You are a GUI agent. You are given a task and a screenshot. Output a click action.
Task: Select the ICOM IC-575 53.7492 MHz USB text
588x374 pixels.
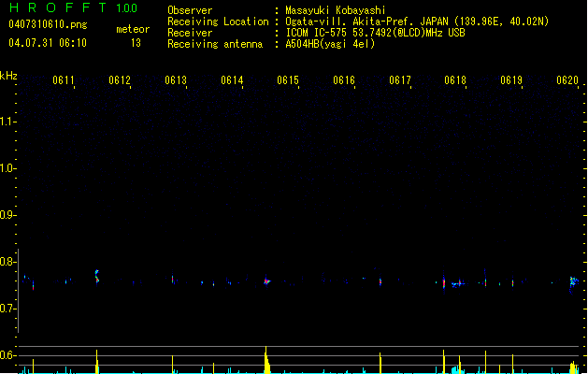(376, 33)
